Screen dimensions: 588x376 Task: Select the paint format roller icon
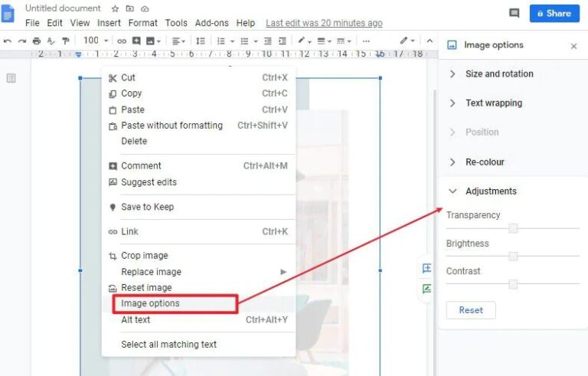66,41
